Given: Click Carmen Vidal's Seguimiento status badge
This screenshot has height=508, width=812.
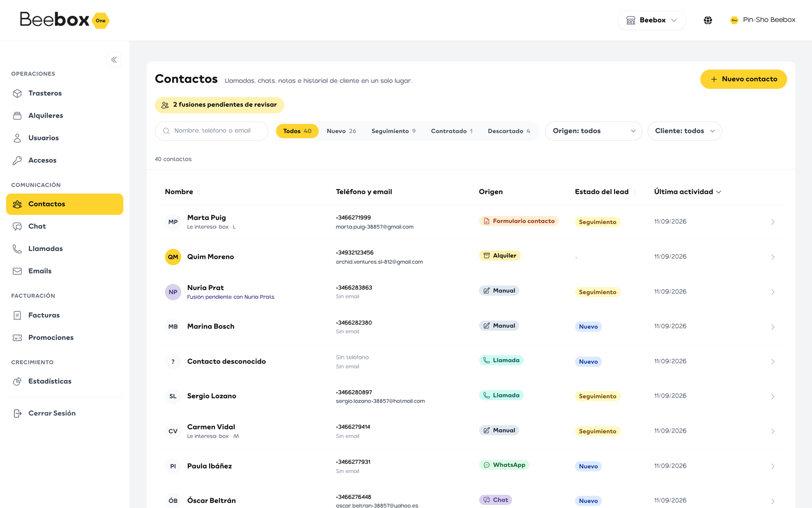Looking at the screenshot, I should coord(598,431).
